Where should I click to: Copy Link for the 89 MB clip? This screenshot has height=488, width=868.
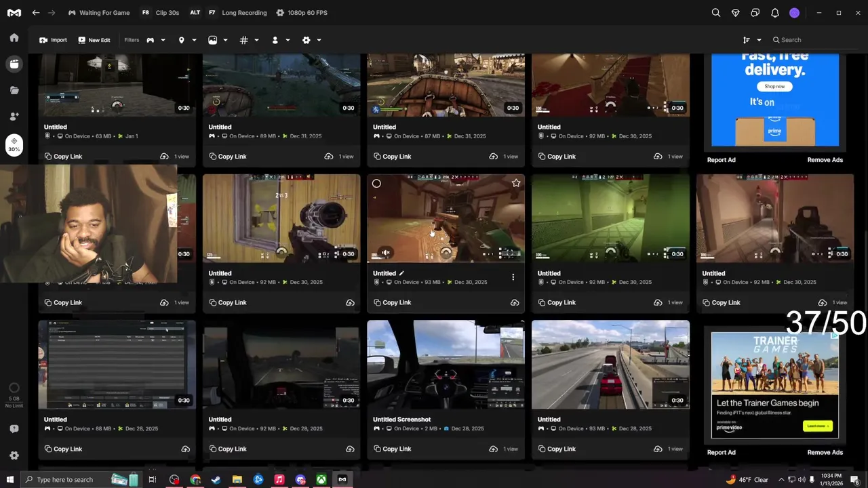pos(227,157)
